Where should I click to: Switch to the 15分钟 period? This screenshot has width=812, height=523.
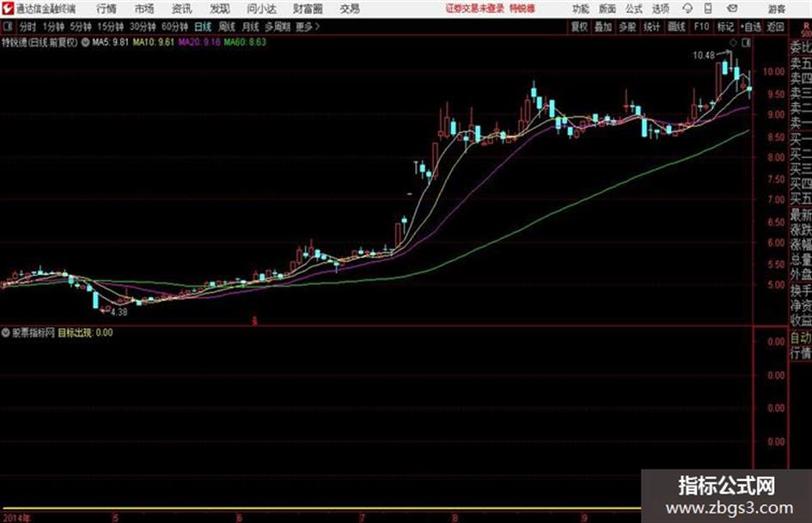(x=111, y=27)
